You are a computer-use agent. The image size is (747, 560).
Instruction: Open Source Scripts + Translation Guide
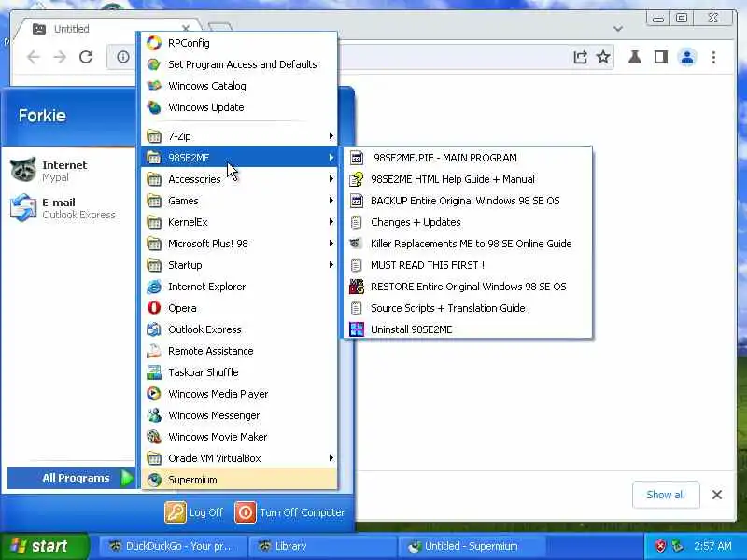tap(468, 308)
